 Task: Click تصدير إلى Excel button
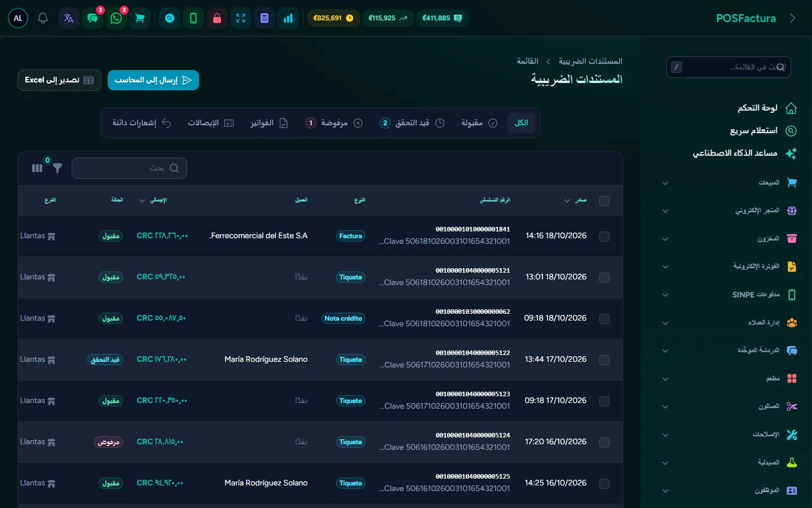click(59, 80)
